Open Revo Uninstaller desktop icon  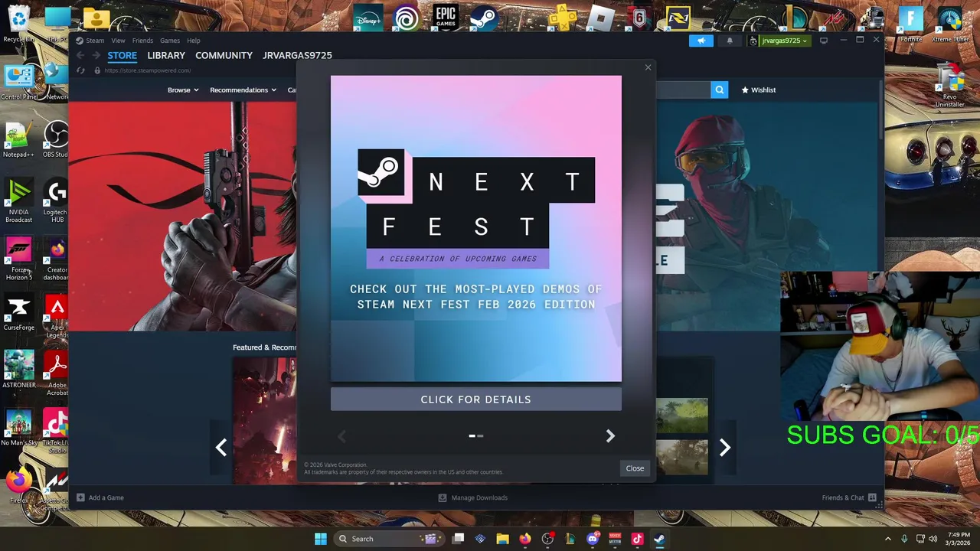point(950,86)
